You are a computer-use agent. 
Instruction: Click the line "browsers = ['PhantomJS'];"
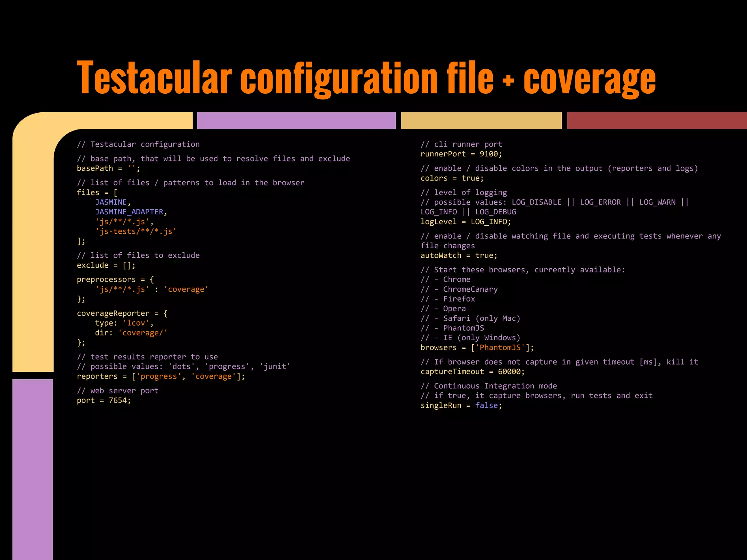477,347
